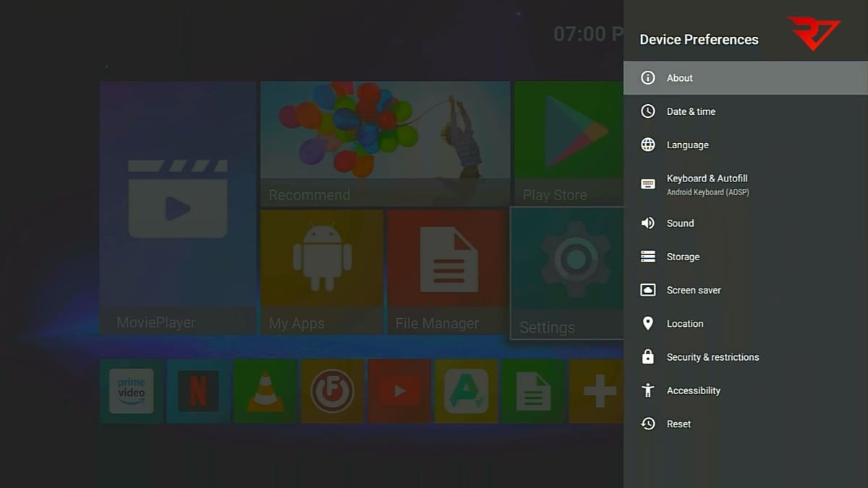Launch Prime Video app
The image size is (868, 488).
coord(131,391)
